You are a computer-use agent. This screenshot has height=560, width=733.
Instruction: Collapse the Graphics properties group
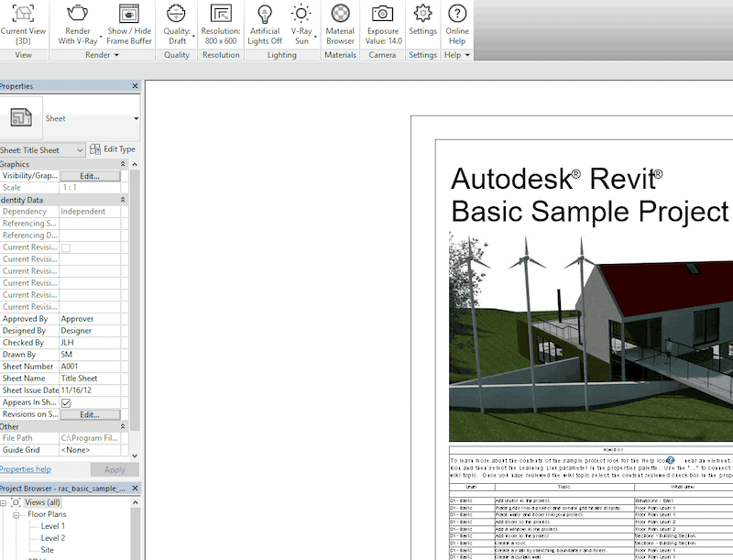(x=123, y=164)
